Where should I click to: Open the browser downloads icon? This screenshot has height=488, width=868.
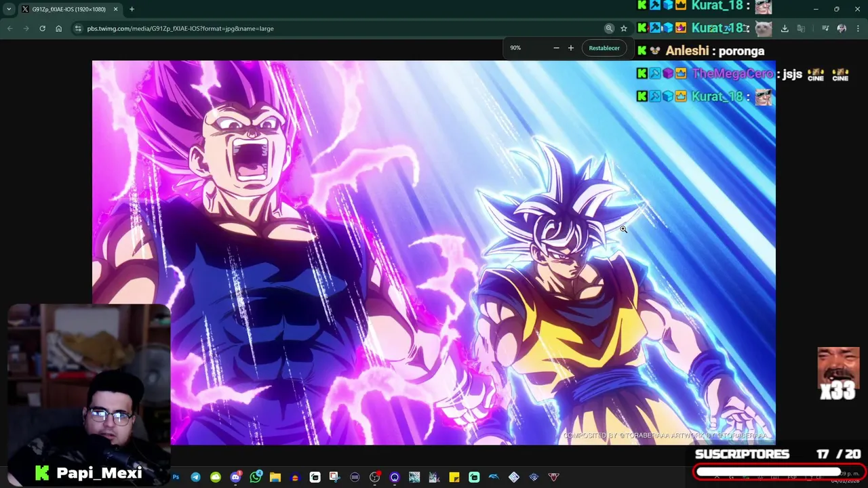click(x=785, y=28)
